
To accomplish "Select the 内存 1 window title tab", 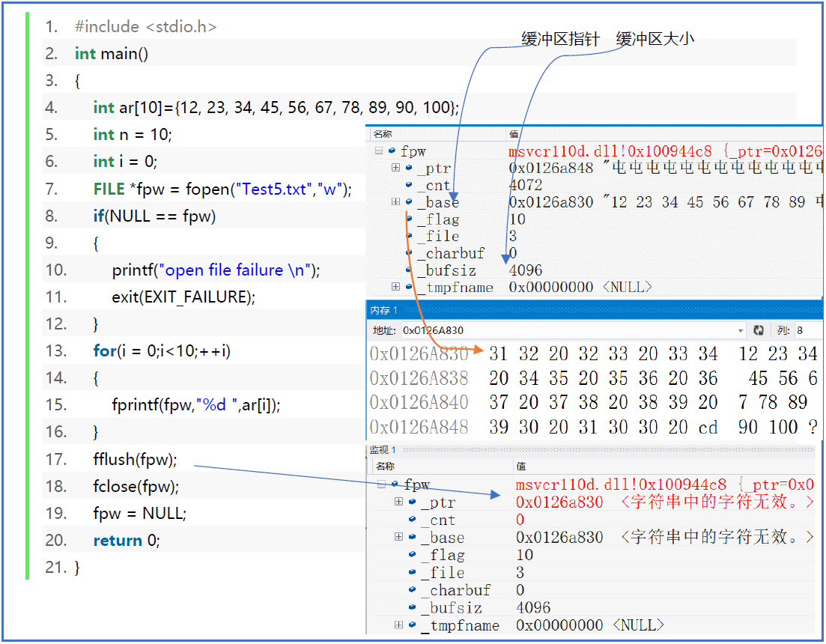I will click(384, 310).
